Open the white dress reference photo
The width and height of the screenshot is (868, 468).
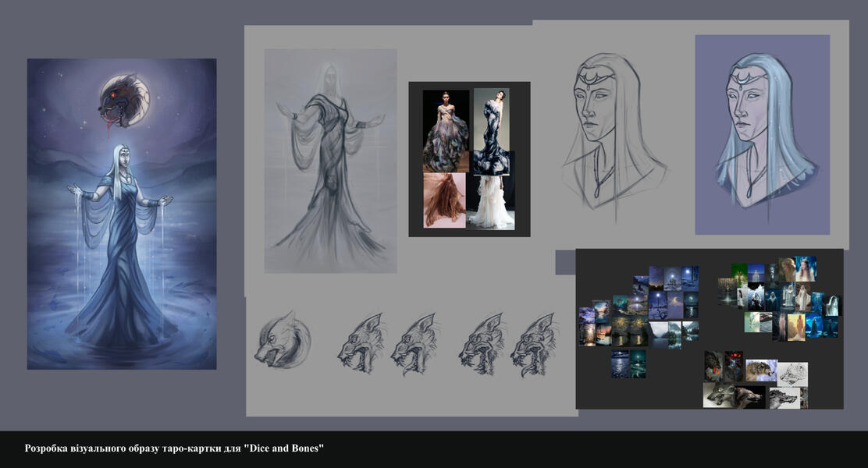tap(490, 201)
